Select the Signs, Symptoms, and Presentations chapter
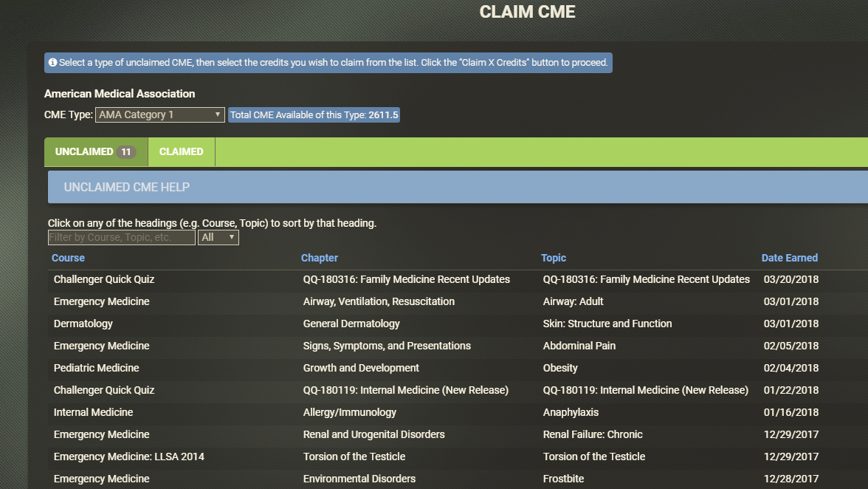The image size is (868, 489). [x=387, y=346]
